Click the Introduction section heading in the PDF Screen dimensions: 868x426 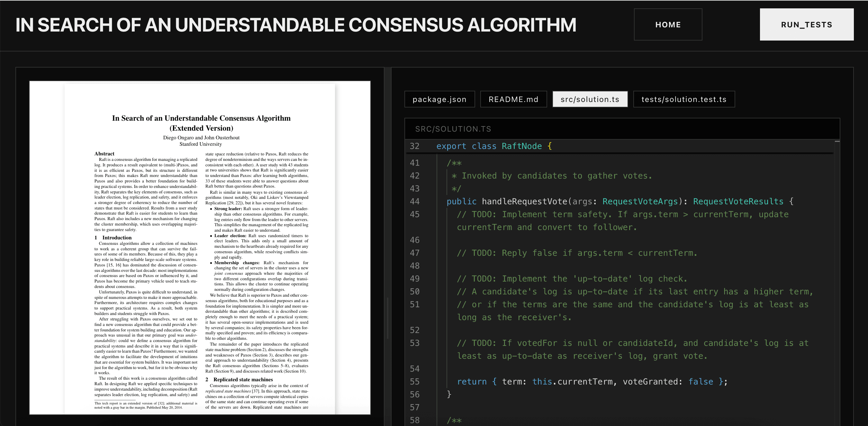[x=117, y=237]
